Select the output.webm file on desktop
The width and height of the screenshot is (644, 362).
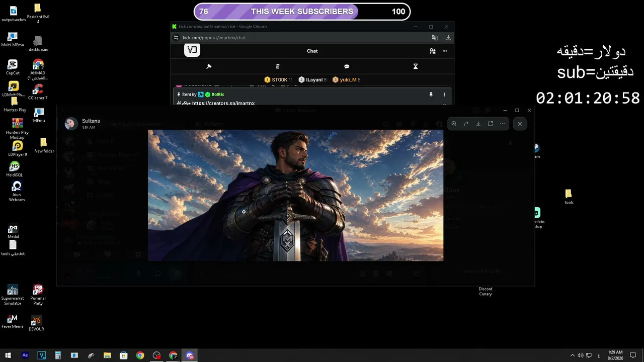coord(14,14)
